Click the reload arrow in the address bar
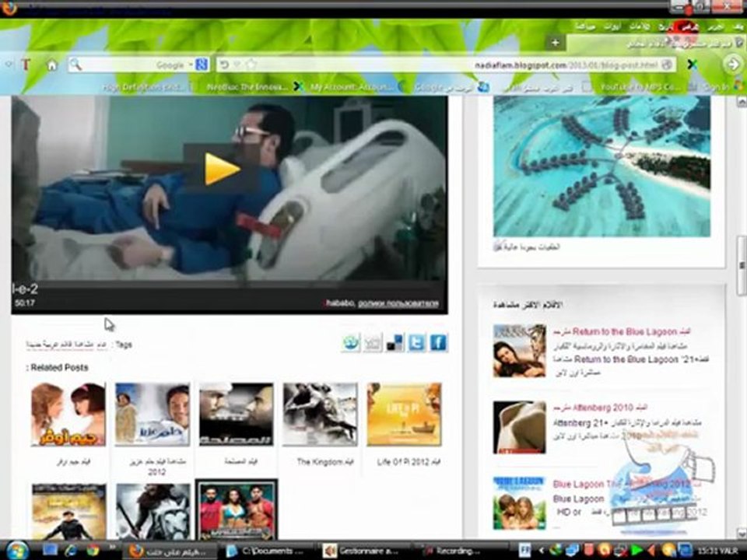The image size is (747, 560). (x=224, y=65)
